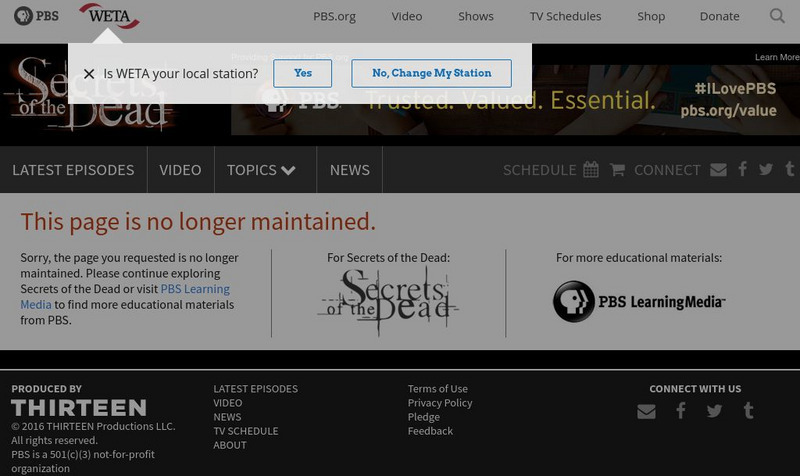Viewport: 800px width, 476px height.
Task: Open Feedback footer link
Action: tap(430, 431)
